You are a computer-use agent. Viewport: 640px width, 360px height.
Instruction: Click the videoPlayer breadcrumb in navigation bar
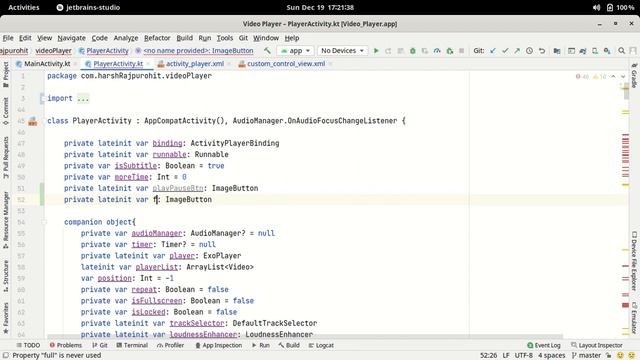coord(53,51)
